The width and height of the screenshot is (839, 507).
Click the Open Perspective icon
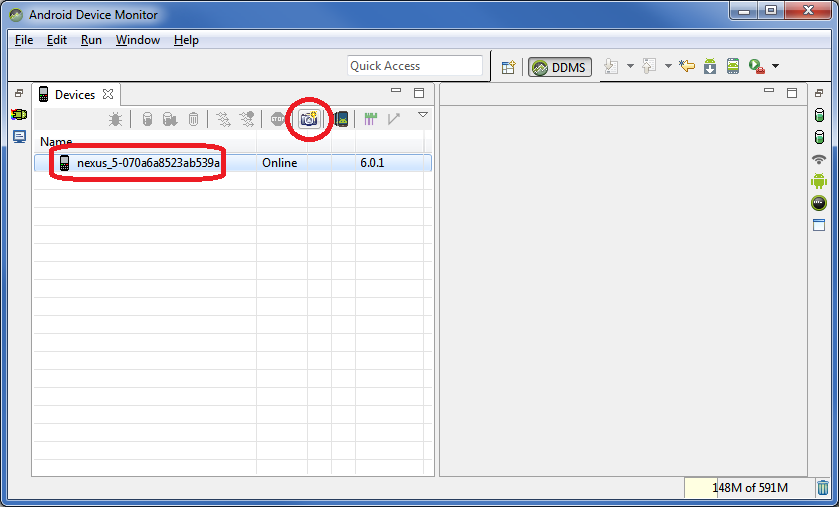[x=508, y=67]
